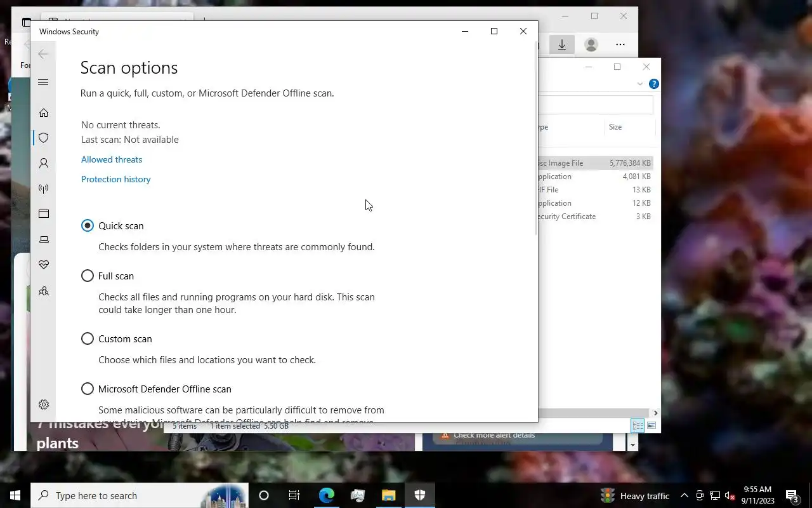Open File Explorer from the taskbar
This screenshot has width=812, height=508.
[388, 495]
